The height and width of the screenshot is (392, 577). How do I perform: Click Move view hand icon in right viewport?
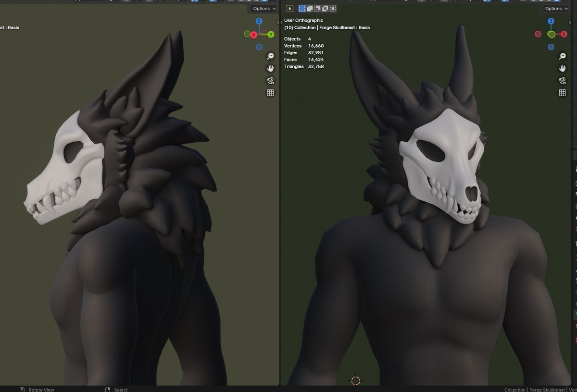click(563, 68)
